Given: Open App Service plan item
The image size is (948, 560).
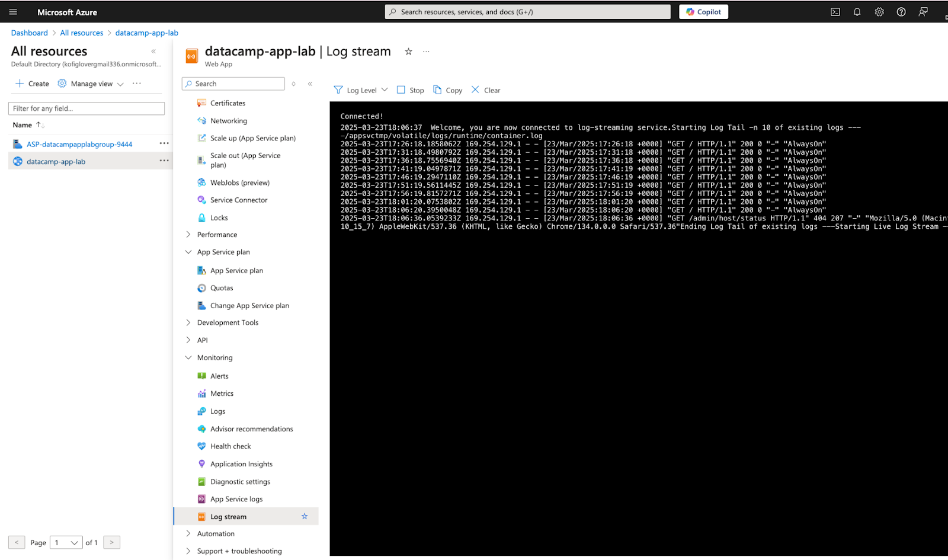Looking at the screenshot, I should [236, 271].
